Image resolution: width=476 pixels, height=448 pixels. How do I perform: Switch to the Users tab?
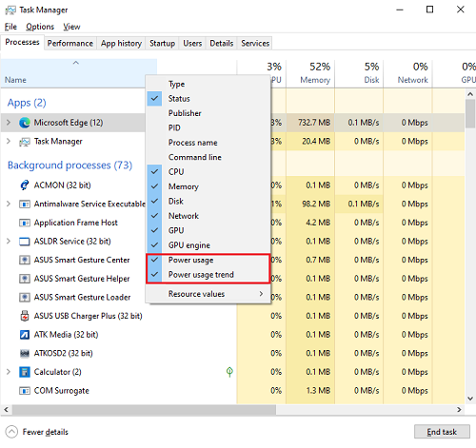coord(192,43)
